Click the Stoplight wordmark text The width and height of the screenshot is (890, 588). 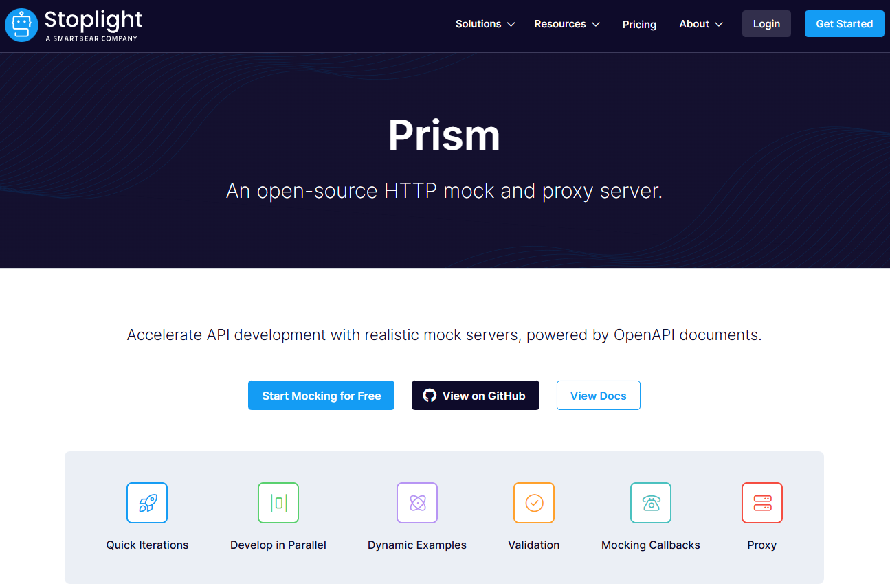[93, 20]
